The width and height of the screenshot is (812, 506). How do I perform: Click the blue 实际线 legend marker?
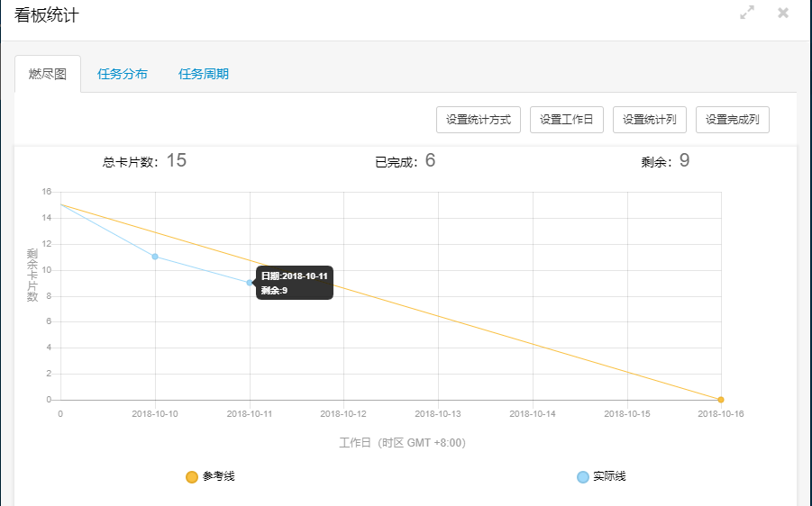pyautogui.click(x=583, y=477)
